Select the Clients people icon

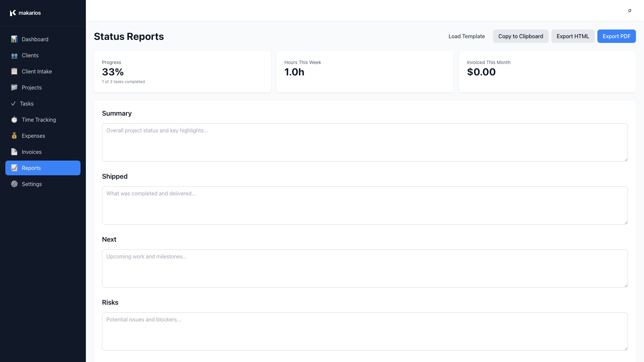pos(14,55)
